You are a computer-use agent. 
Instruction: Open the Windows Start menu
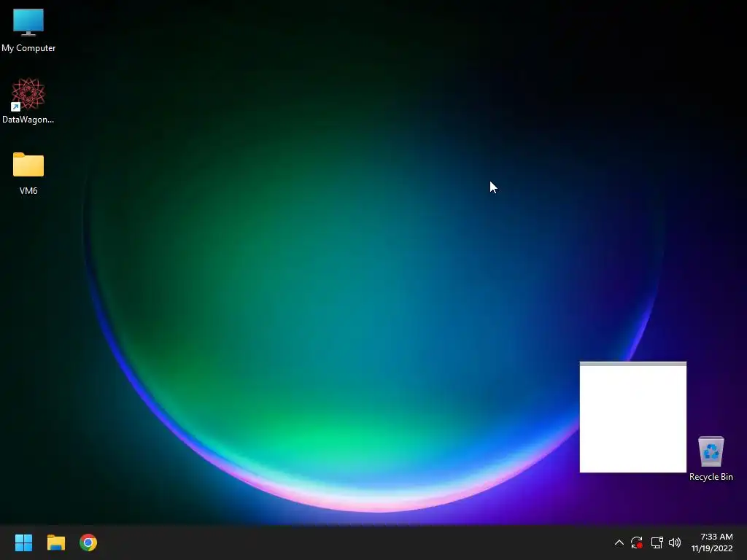click(x=23, y=542)
